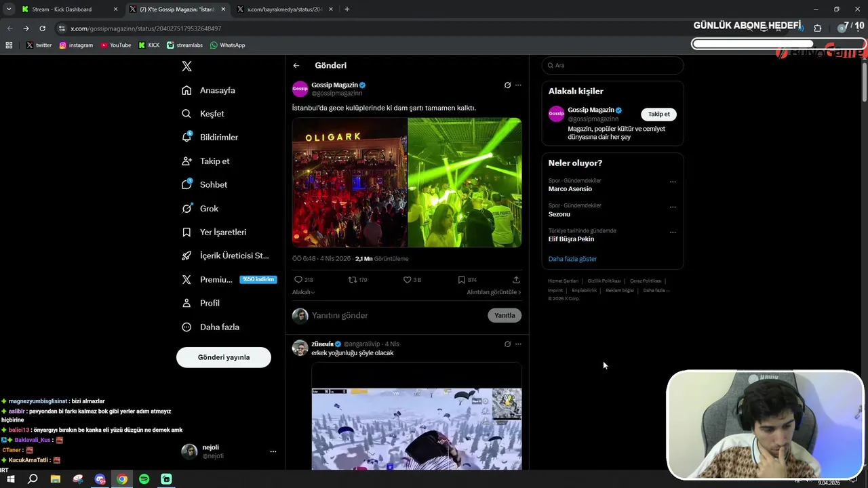Screen dimensions: 868x488
Task: Open a new browser tab
Action: click(x=347, y=9)
